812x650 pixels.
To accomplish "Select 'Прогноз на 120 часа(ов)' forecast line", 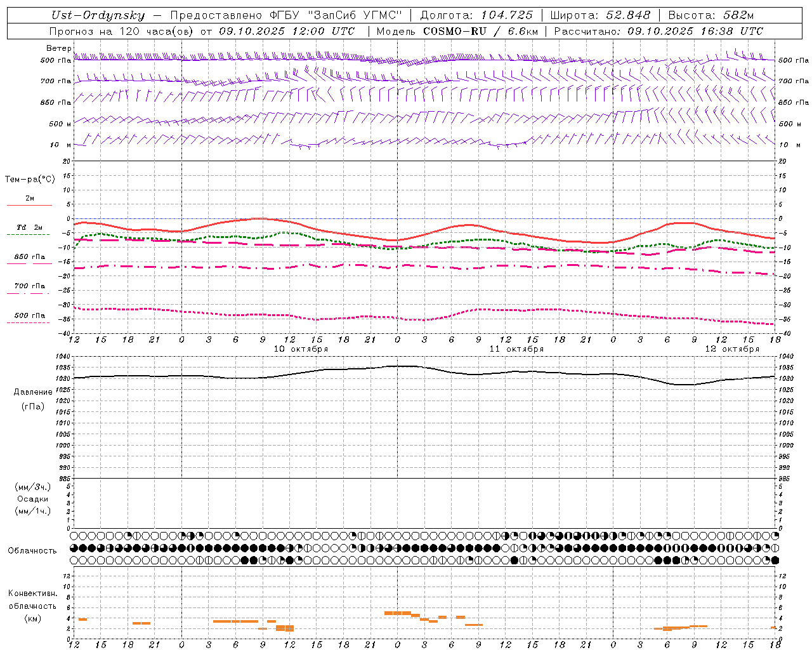I will coord(122,31).
